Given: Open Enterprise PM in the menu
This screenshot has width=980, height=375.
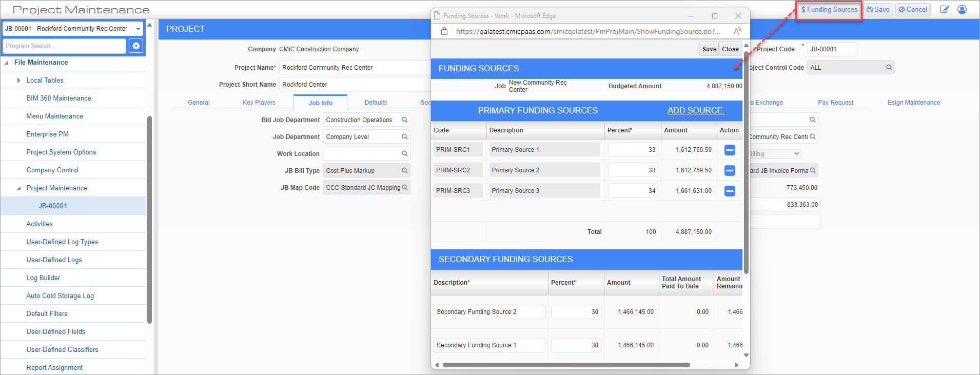Looking at the screenshot, I should point(47,134).
